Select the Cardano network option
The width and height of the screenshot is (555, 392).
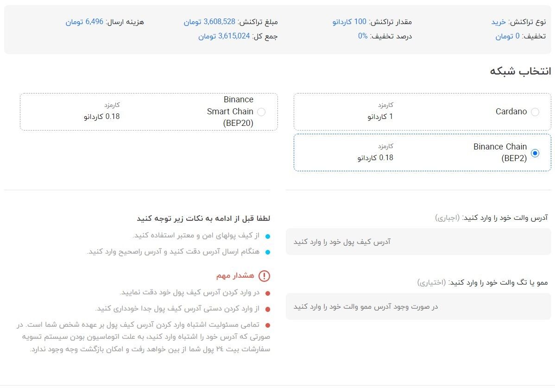tap(536, 112)
